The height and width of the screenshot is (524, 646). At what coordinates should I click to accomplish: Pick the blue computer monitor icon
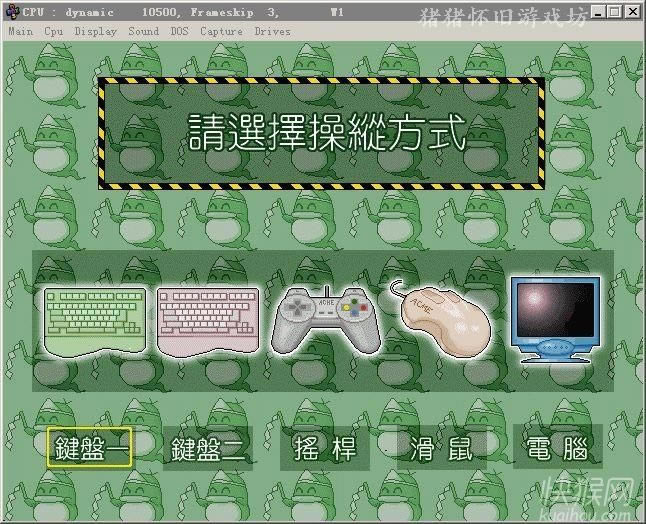click(555, 317)
